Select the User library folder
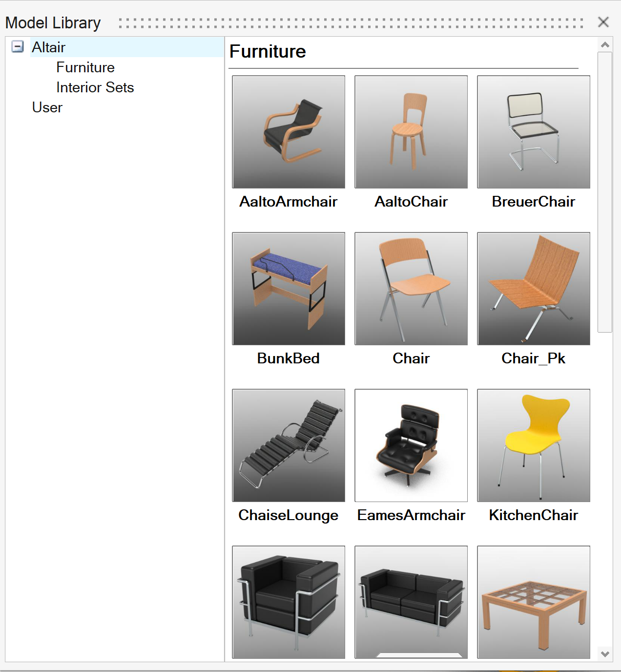 pos(47,107)
